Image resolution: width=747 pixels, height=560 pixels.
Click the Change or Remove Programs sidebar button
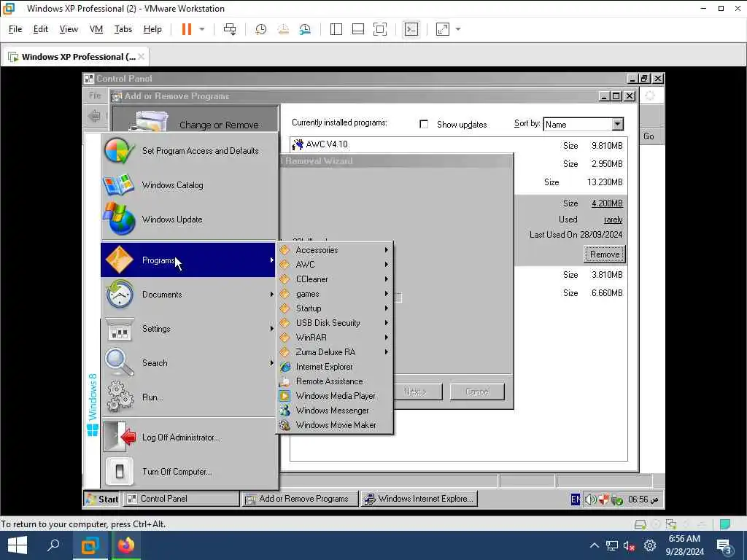pos(196,119)
